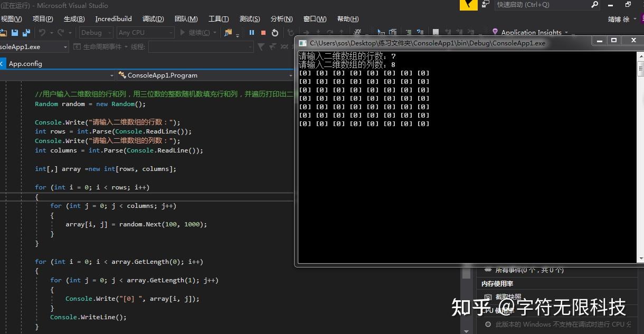Restart the debug session icon
This screenshot has height=334, width=644.
(275, 33)
